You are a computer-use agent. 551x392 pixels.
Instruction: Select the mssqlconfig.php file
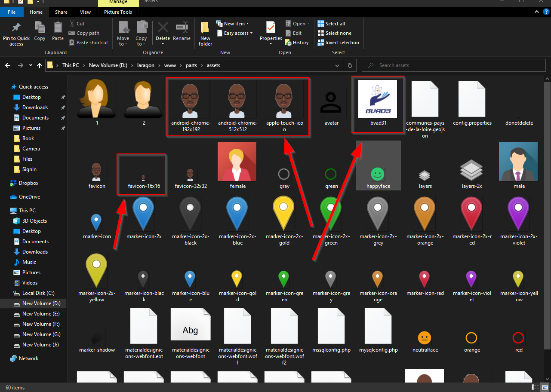[x=331, y=331]
